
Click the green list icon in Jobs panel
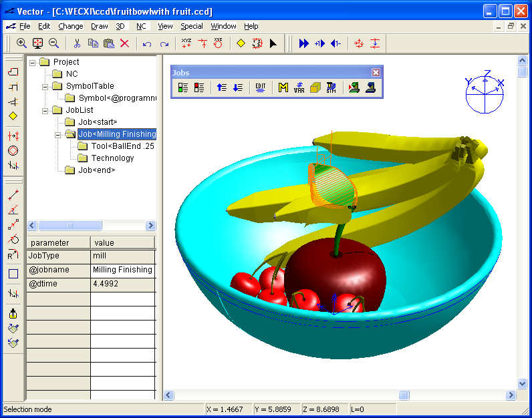(183, 87)
